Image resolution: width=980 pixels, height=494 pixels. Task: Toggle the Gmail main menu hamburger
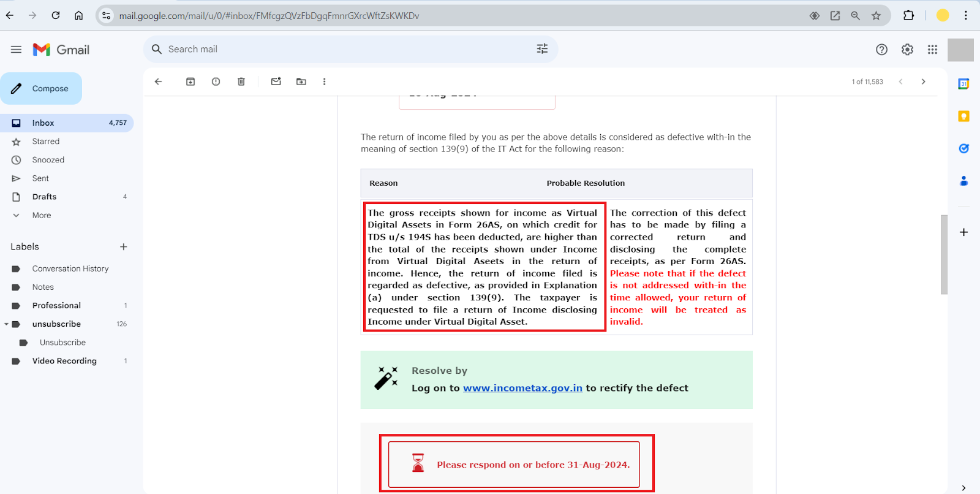pos(17,50)
